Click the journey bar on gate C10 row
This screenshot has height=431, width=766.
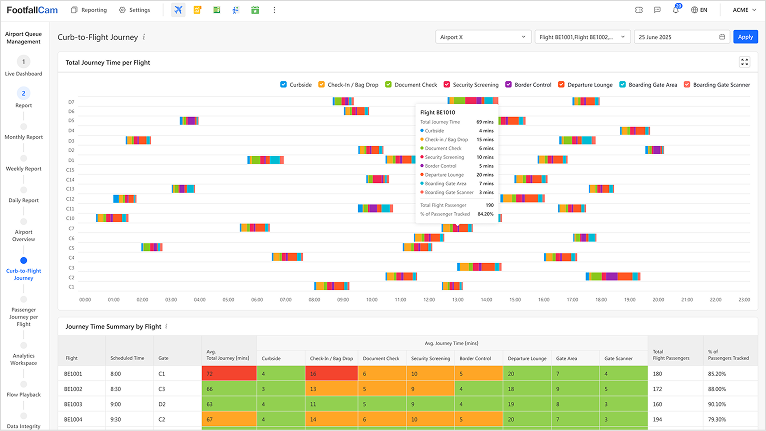pos(112,218)
